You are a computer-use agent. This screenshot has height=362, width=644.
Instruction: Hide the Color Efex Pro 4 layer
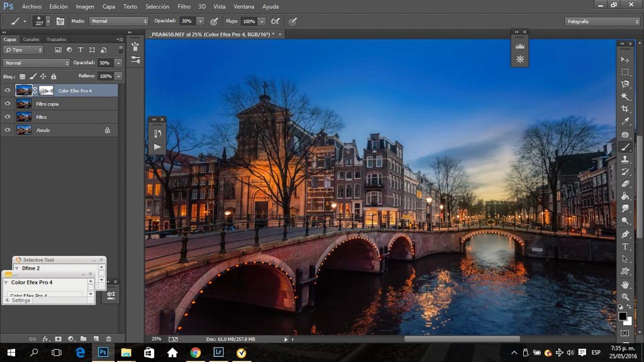[8, 90]
